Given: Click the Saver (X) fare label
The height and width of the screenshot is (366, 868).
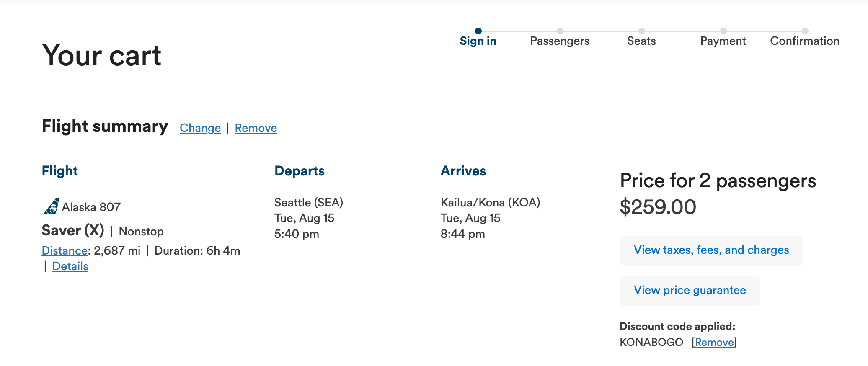Looking at the screenshot, I should pyautogui.click(x=73, y=231).
